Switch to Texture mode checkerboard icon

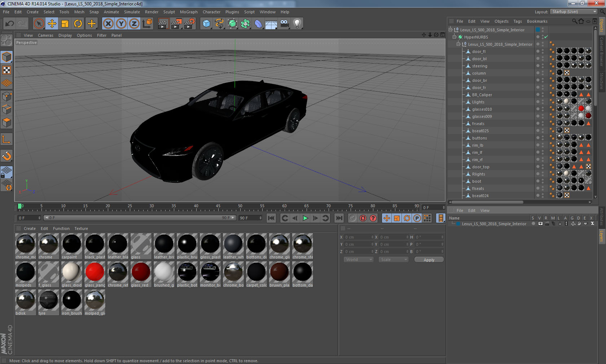pyautogui.click(x=6, y=70)
